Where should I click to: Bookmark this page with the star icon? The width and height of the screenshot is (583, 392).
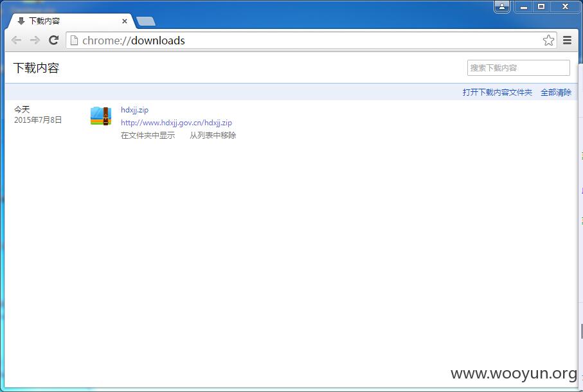click(548, 40)
